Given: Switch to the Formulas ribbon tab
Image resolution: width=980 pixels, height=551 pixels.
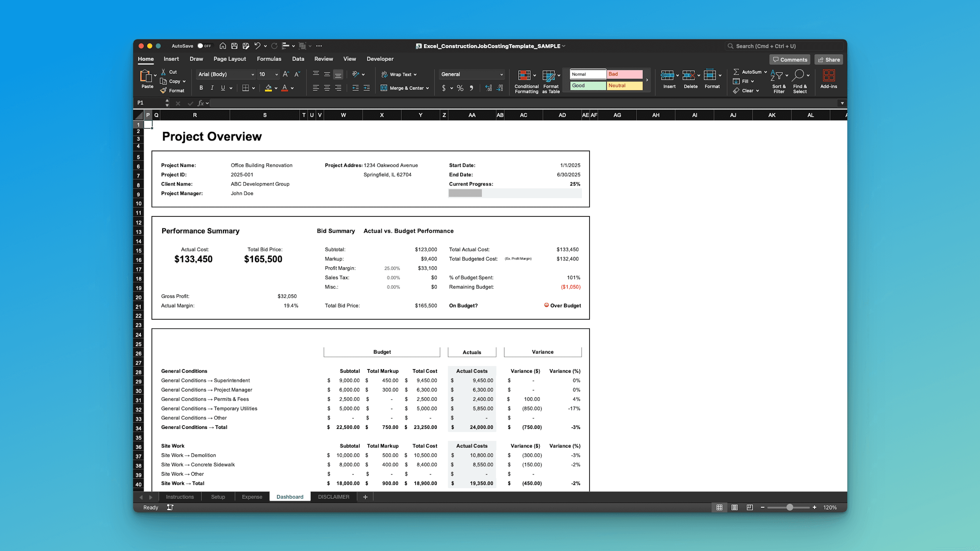Looking at the screenshot, I should coord(269,58).
